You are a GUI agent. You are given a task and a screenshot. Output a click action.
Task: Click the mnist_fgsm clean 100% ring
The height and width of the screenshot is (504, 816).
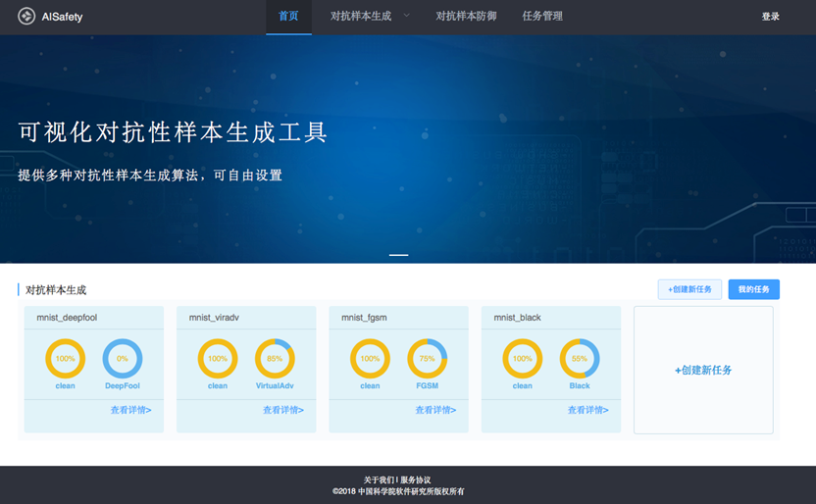370,359
